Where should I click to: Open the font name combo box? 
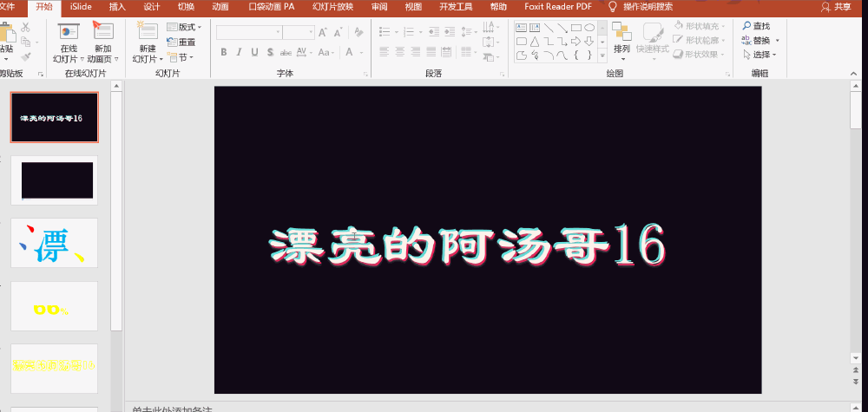click(x=249, y=33)
